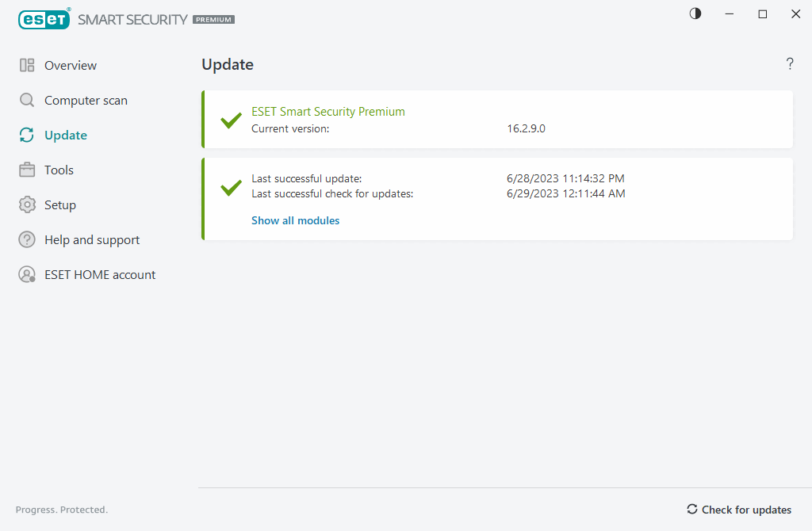Click the ESET Smart Security Premium product link

pos(328,112)
